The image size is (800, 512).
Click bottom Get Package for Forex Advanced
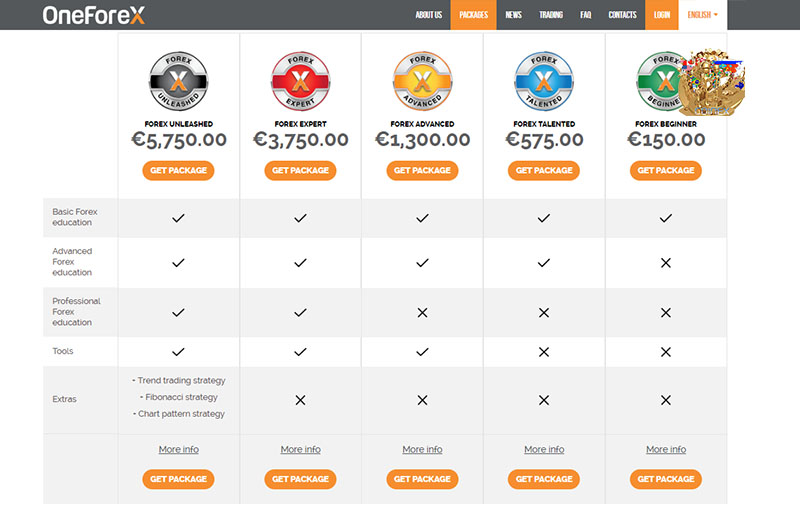pos(422,479)
